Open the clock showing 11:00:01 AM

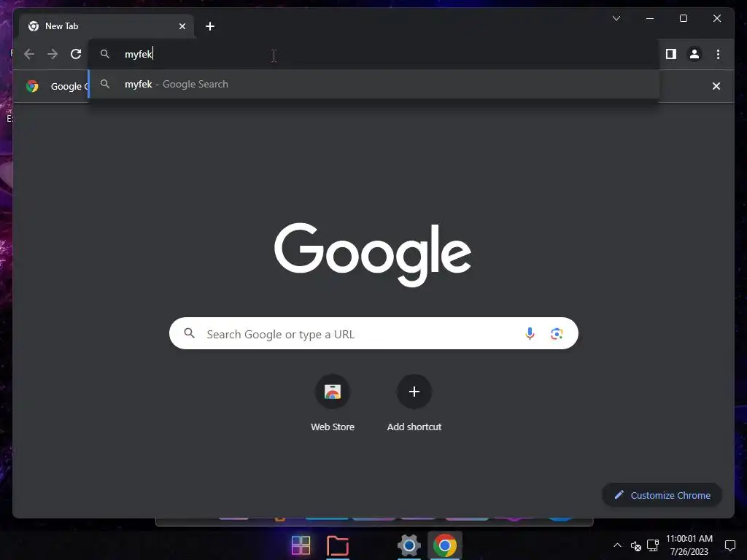coord(689,545)
